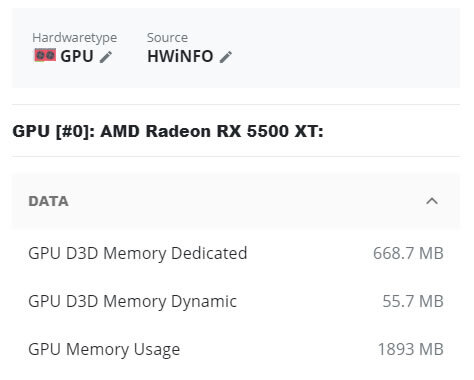474x380 pixels.
Task: Click the DATA label text
Action: [x=49, y=201]
